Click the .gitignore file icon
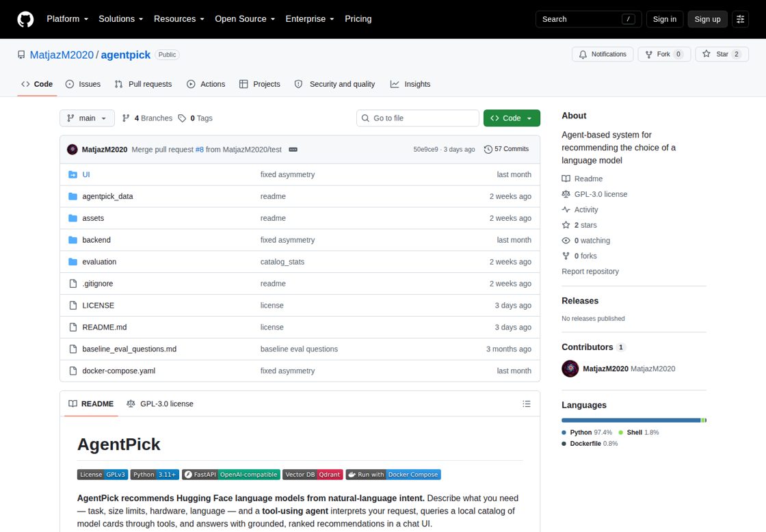 (x=72, y=283)
